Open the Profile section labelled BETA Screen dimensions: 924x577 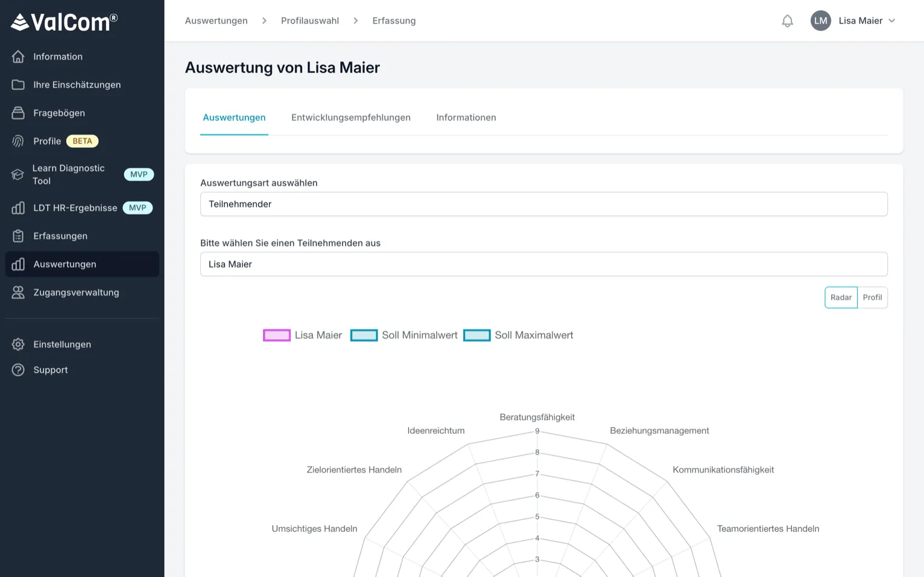(82, 141)
